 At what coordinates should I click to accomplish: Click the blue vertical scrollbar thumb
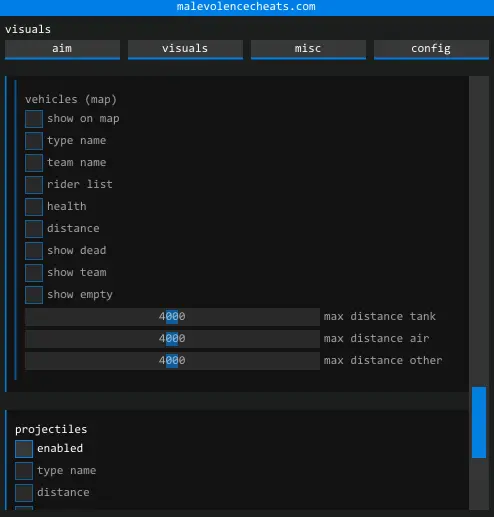[x=479, y=422]
